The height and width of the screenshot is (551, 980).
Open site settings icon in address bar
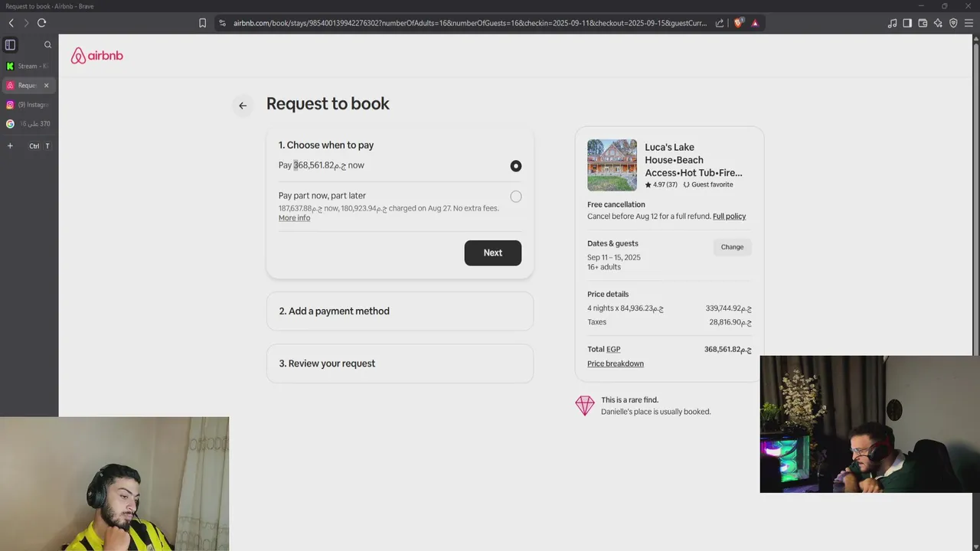click(221, 23)
